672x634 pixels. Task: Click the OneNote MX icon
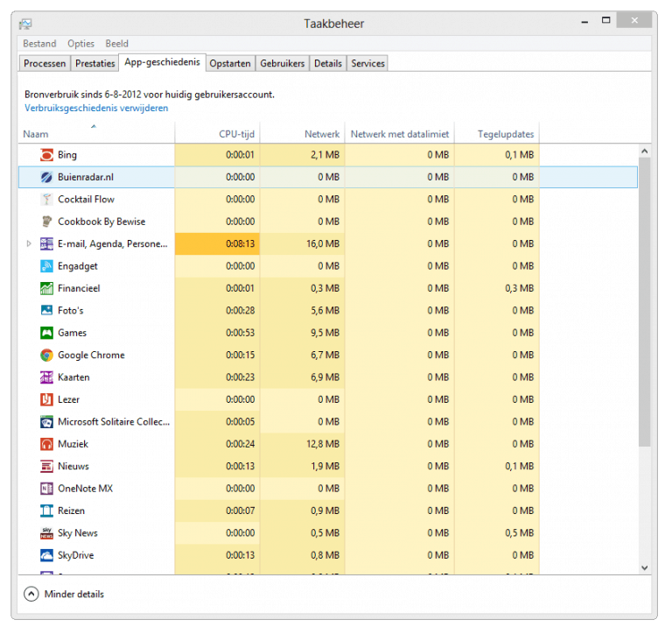click(46, 489)
